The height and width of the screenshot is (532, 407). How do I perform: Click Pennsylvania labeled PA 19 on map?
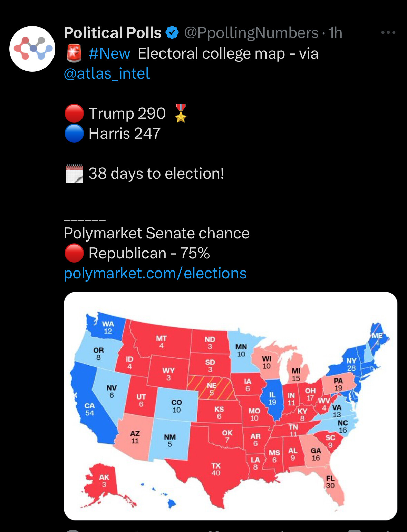338,384
